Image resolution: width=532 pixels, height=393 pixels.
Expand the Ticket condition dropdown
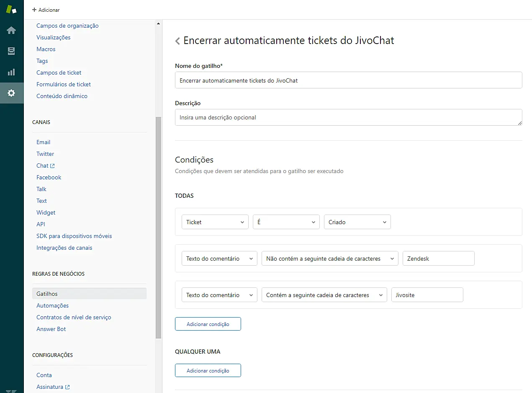coord(215,222)
